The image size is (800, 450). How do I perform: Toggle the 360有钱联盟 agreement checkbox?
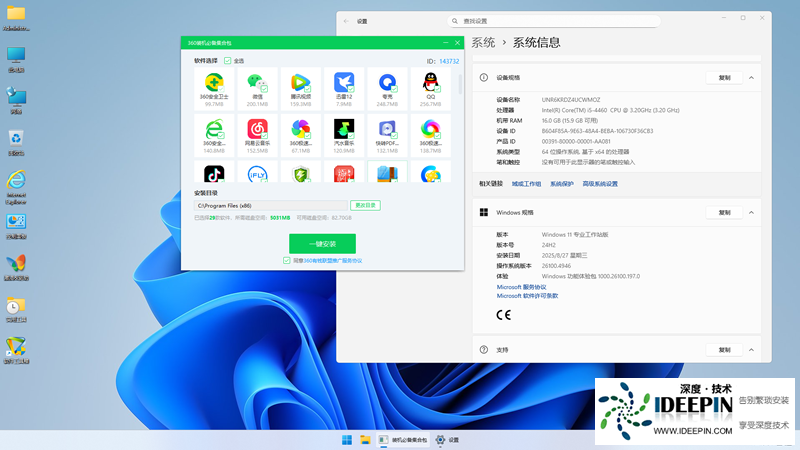[287, 261]
